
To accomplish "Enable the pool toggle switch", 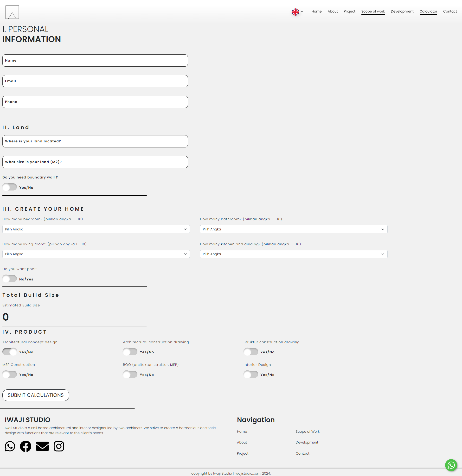I will tap(10, 279).
